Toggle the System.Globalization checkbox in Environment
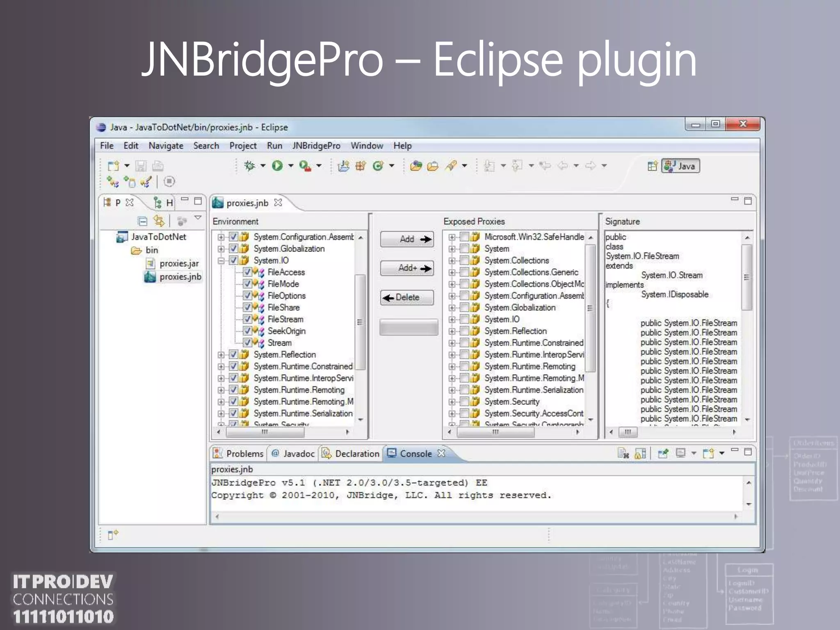Viewport: 840px width, 630px height. coord(233,249)
